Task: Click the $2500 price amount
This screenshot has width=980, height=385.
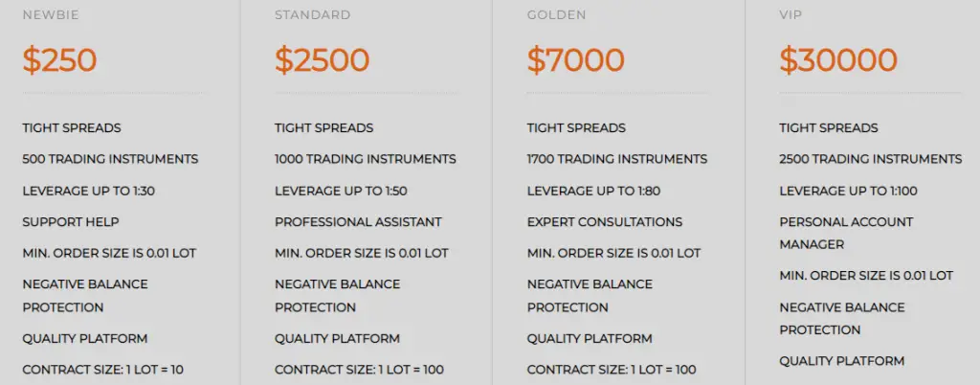Action: [322, 60]
